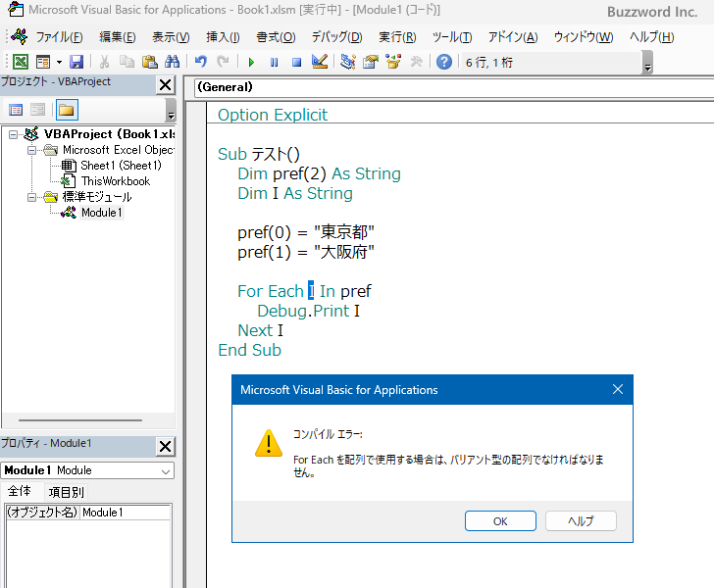The width and height of the screenshot is (714, 588).
Task: Open the 表示(V) menu
Action: click(x=171, y=37)
